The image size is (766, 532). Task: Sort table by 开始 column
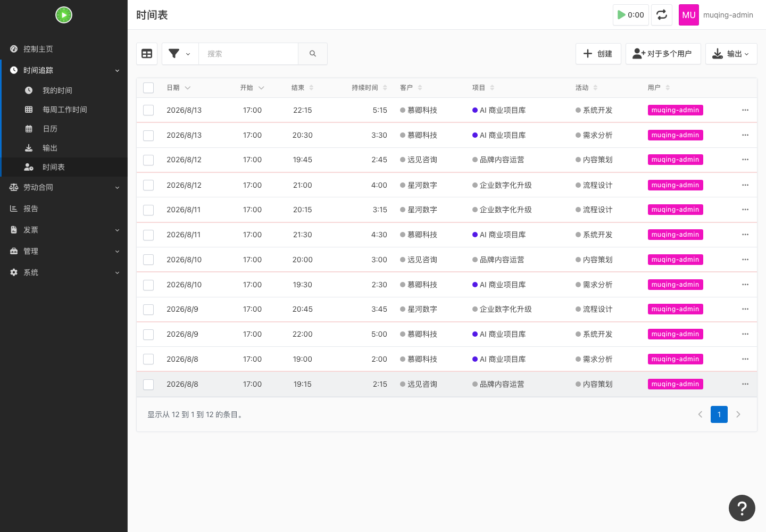[x=252, y=88]
